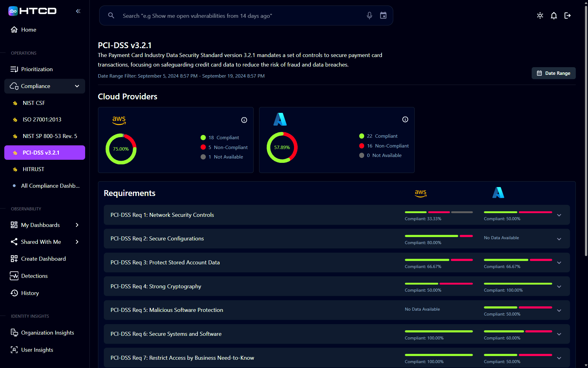588x368 pixels.
Task: Expand the My Dashboards submenu
Action: point(77,225)
